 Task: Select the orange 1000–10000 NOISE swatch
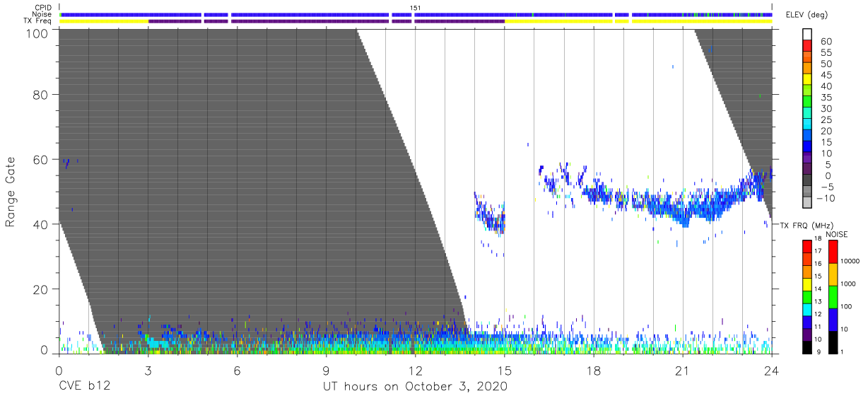[x=832, y=274]
